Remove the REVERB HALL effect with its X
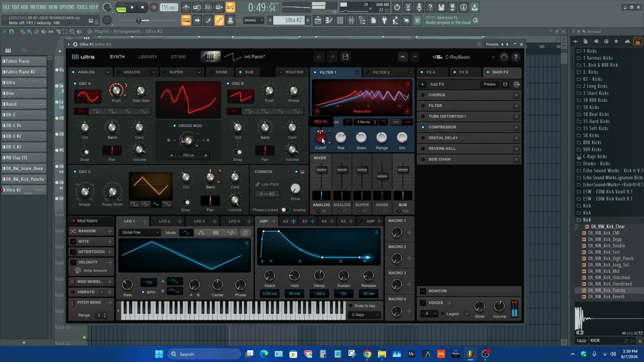Viewport: 644px width, 362px height. [516, 148]
